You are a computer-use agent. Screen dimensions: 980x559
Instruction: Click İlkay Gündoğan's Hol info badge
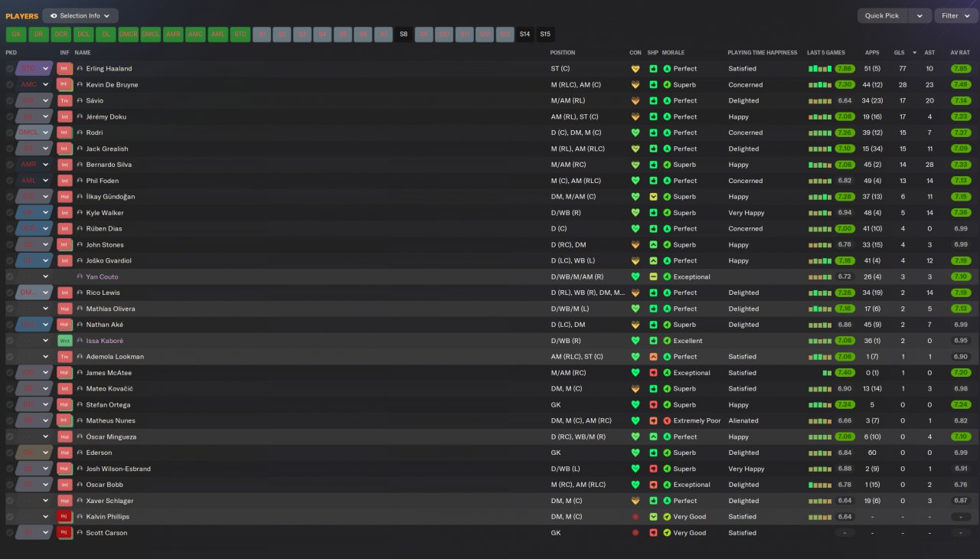64,197
